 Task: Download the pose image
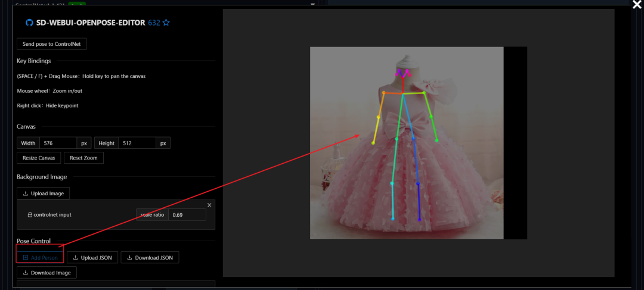(47, 272)
